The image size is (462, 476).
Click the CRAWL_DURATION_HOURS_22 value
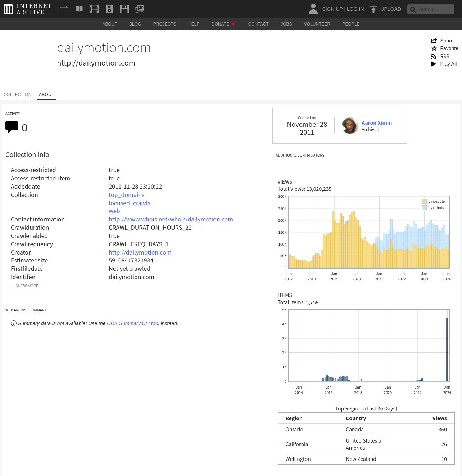[x=150, y=228]
